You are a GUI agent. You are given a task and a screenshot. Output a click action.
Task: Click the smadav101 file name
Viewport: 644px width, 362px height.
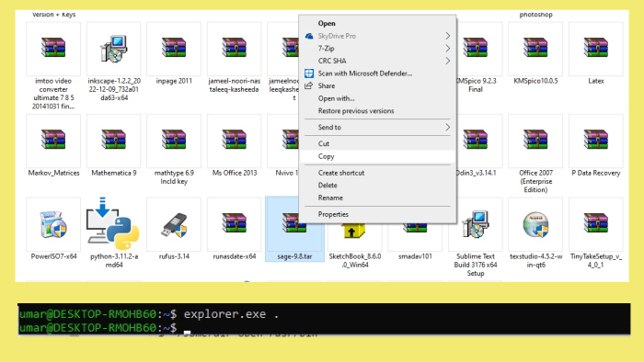415,256
